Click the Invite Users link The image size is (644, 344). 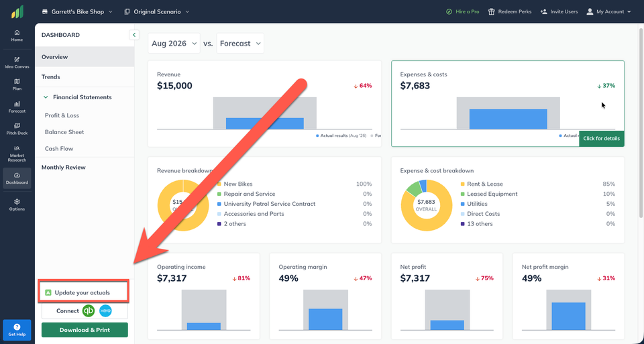[x=564, y=11]
